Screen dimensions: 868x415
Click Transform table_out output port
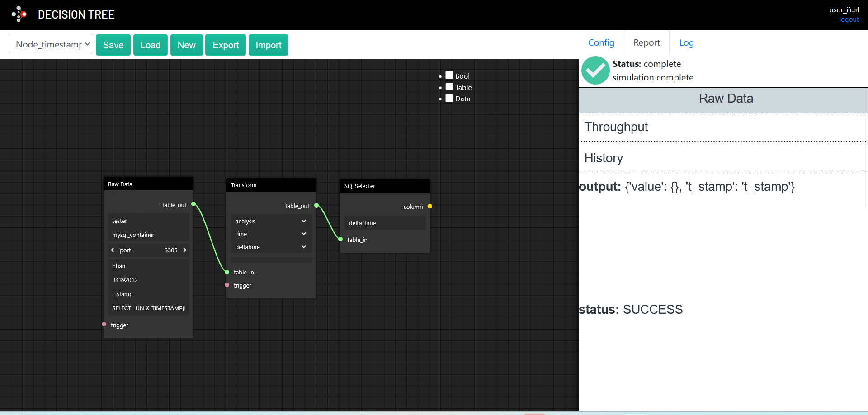316,205
